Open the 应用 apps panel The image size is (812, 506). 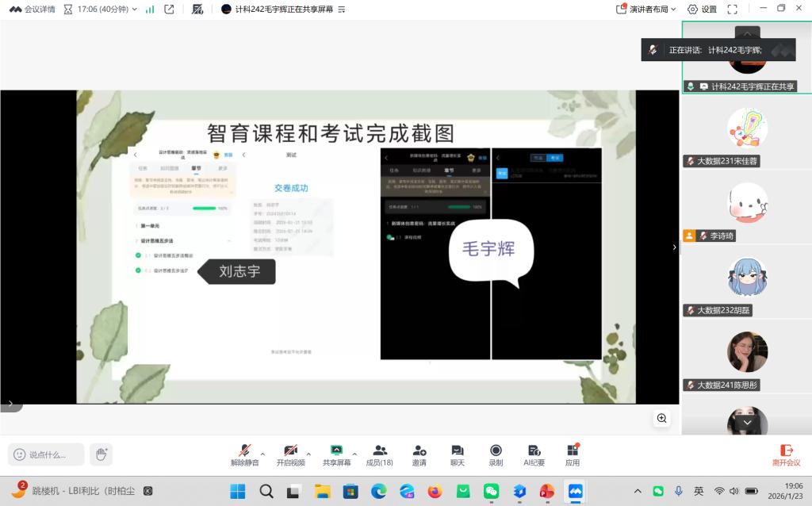point(573,454)
